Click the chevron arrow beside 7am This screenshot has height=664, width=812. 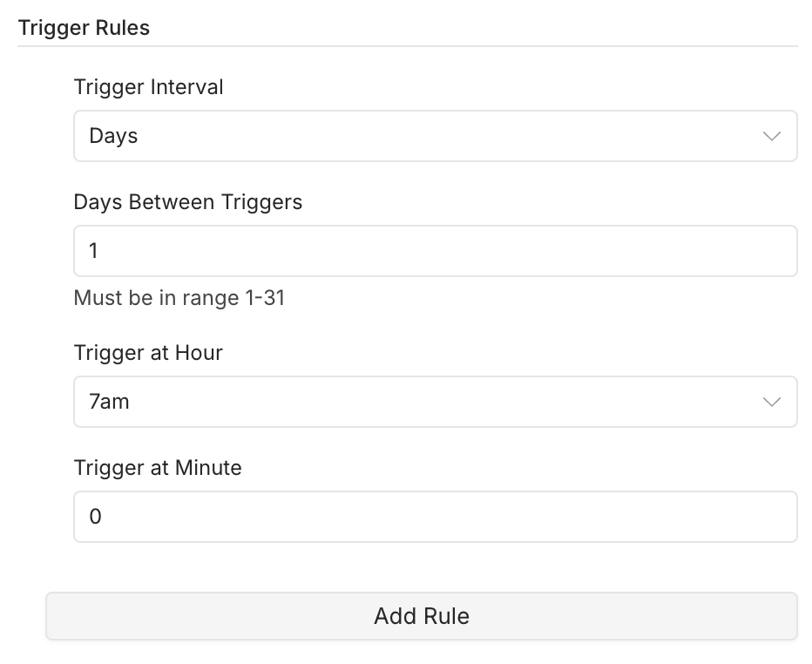point(772,402)
